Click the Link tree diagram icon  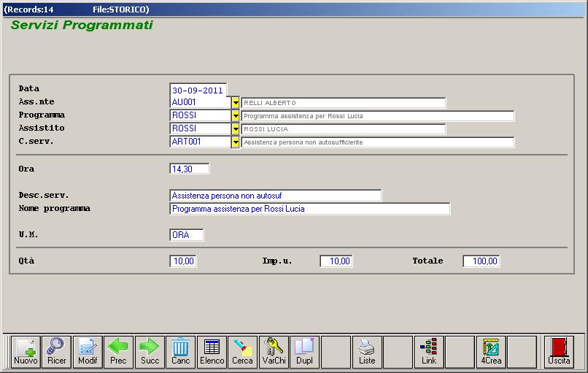click(x=429, y=352)
